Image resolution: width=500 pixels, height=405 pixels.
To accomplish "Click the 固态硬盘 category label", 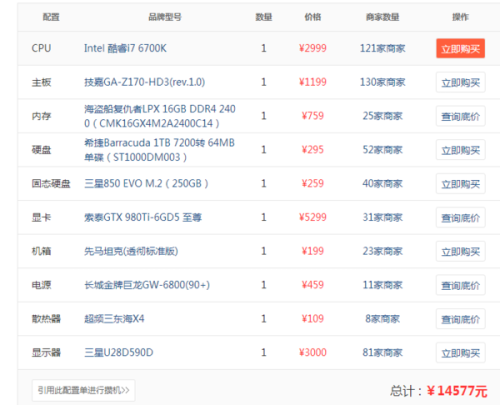I will (51, 183).
